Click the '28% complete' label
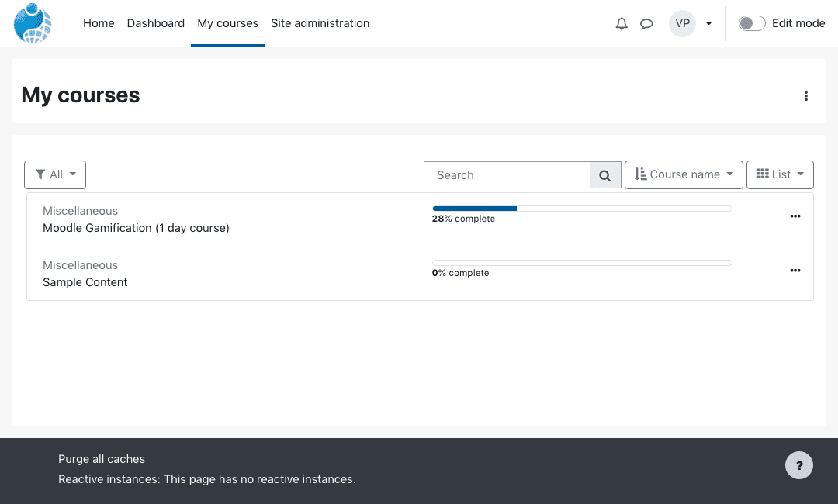Viewport: 838px width, 504px height. coord(463,219)
